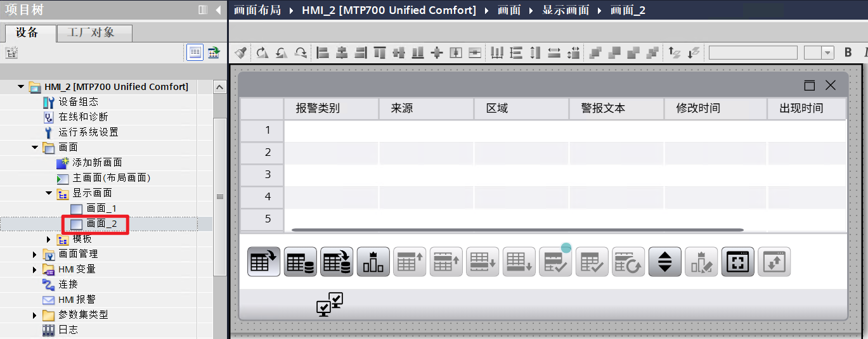
Task: Click 显示画面 in the breadcrumb path
Action: [566, 10]
